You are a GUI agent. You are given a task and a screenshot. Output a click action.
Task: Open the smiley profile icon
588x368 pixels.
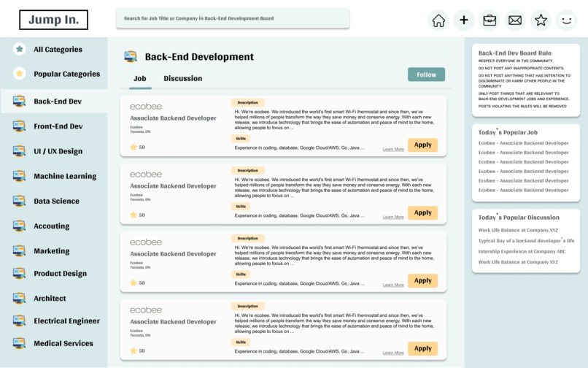pyautogui.click(x=566, y=20)
